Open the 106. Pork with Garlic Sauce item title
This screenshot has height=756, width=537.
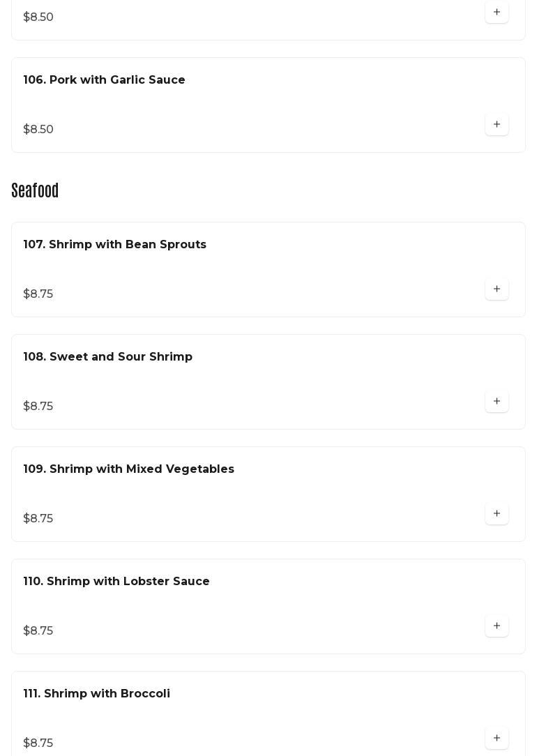pos(104,80)
